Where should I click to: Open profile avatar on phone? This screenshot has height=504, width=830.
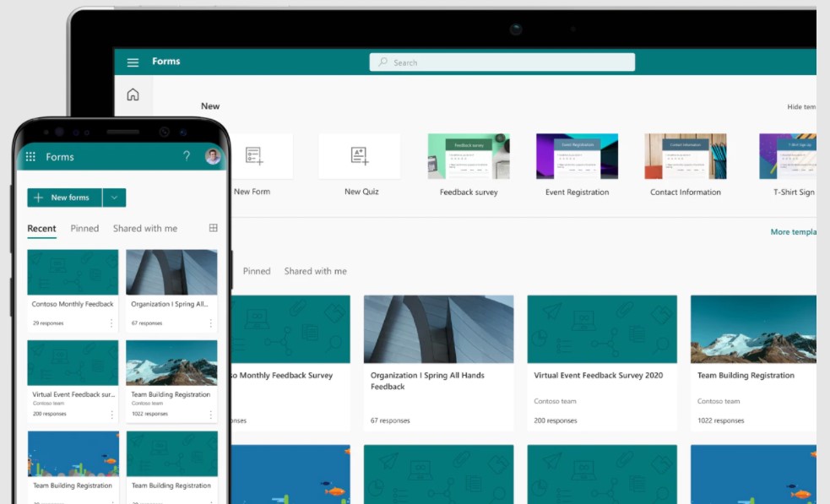click(x=212, y=156)
